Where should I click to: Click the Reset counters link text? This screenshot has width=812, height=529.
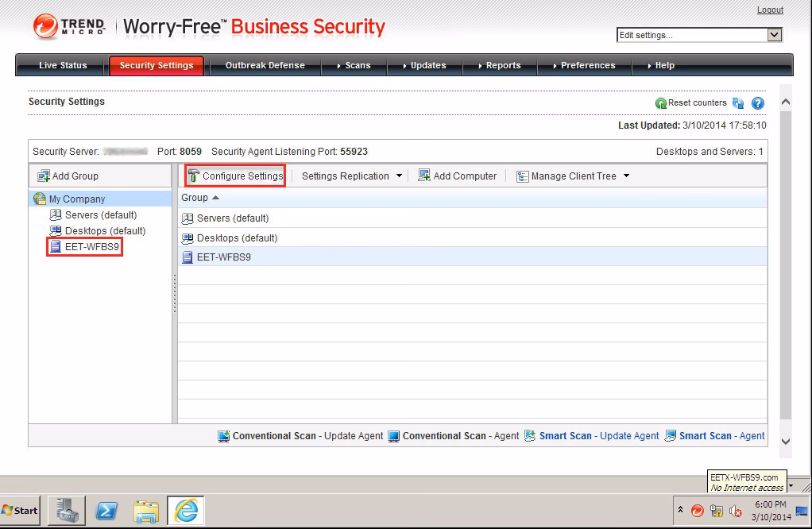point(697,102)
